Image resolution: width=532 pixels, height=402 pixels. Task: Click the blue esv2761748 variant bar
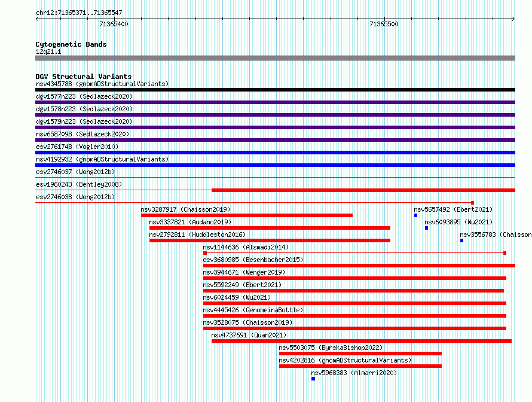(x=275, y=153)
